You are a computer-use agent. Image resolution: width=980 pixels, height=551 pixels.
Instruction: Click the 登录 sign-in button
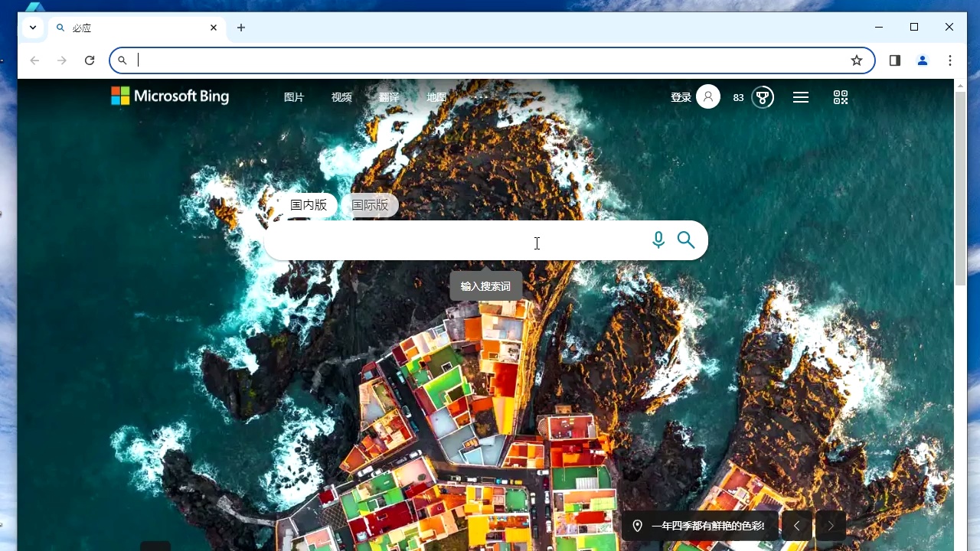[x=681, y=97]
